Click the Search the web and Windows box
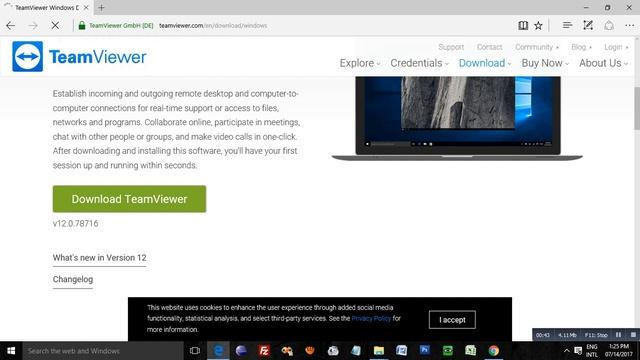640x360 pixels. click(103, 351)
